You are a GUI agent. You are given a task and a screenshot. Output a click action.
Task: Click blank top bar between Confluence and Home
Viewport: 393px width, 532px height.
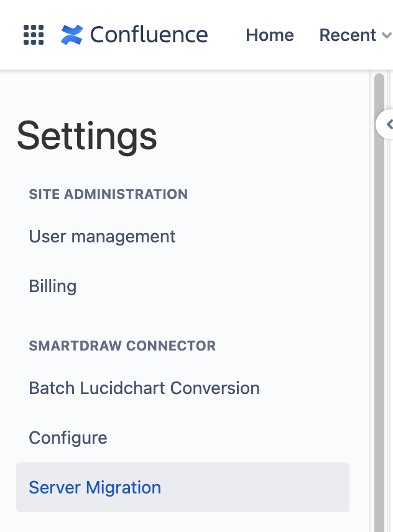pos(226,35)
